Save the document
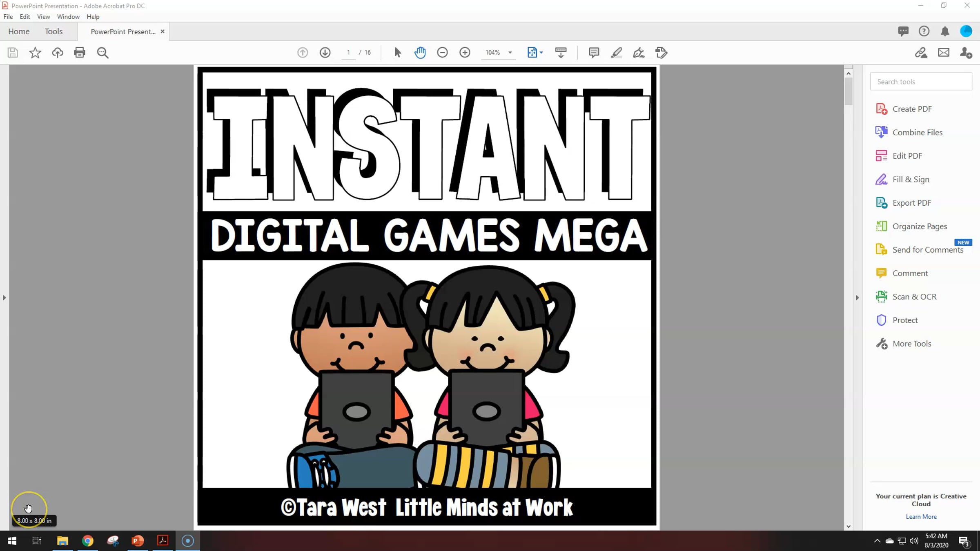Viewport: 980px width, 551px height. [12, 53]
